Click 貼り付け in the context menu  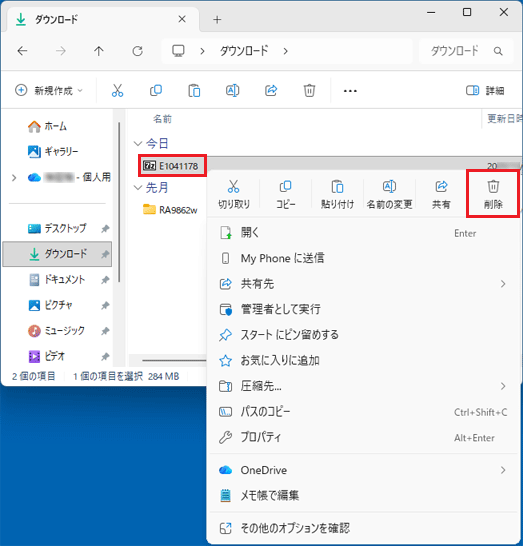[337, 194]
